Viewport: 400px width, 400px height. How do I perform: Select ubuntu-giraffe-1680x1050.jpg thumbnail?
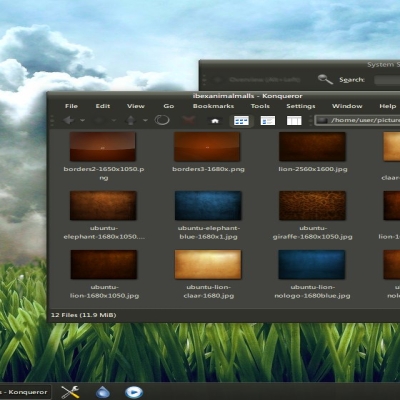(x=312, y=205)
